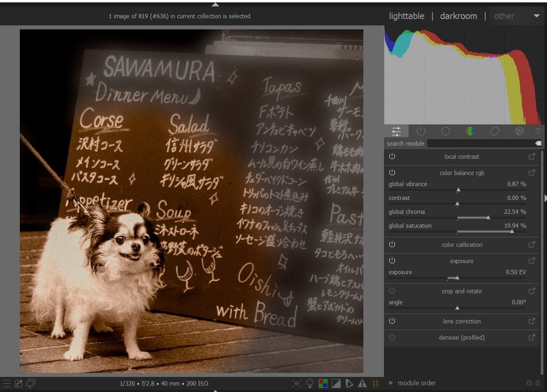Toggle lens correction module power
Viewport: 547px width, 392px height.
(x=392, y=321)
